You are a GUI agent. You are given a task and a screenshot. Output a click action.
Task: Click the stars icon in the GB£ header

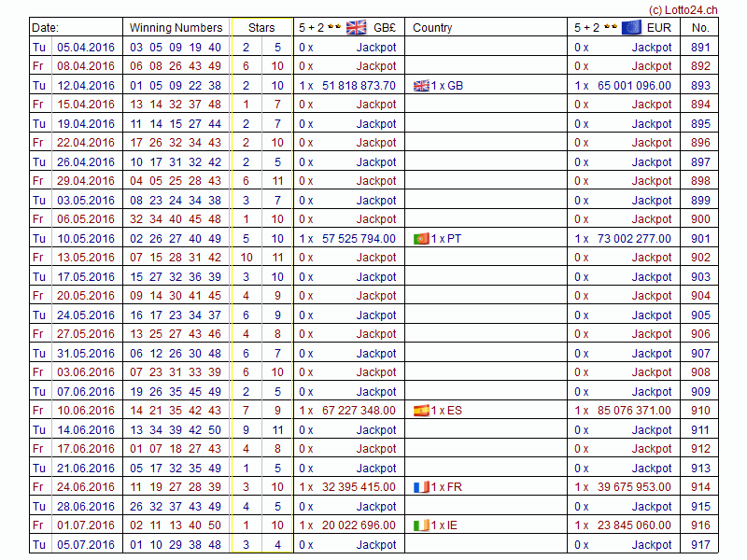334,27
